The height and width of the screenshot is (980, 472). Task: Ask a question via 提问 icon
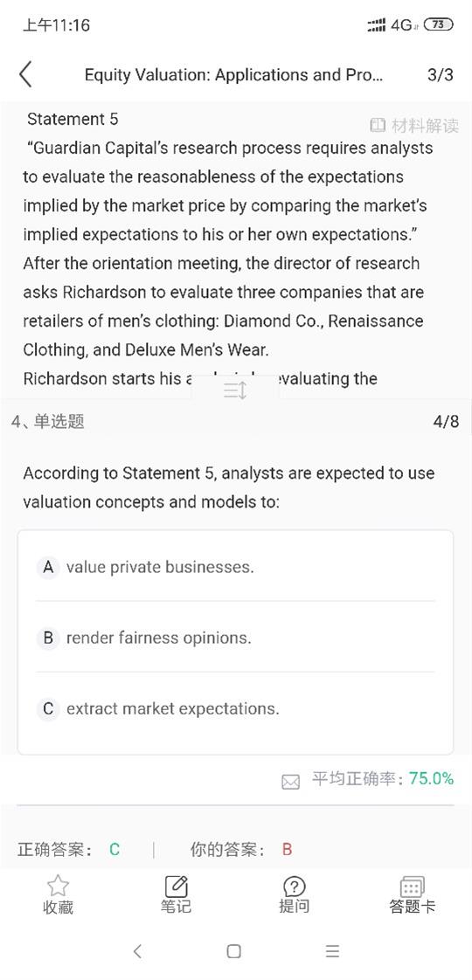294,894
